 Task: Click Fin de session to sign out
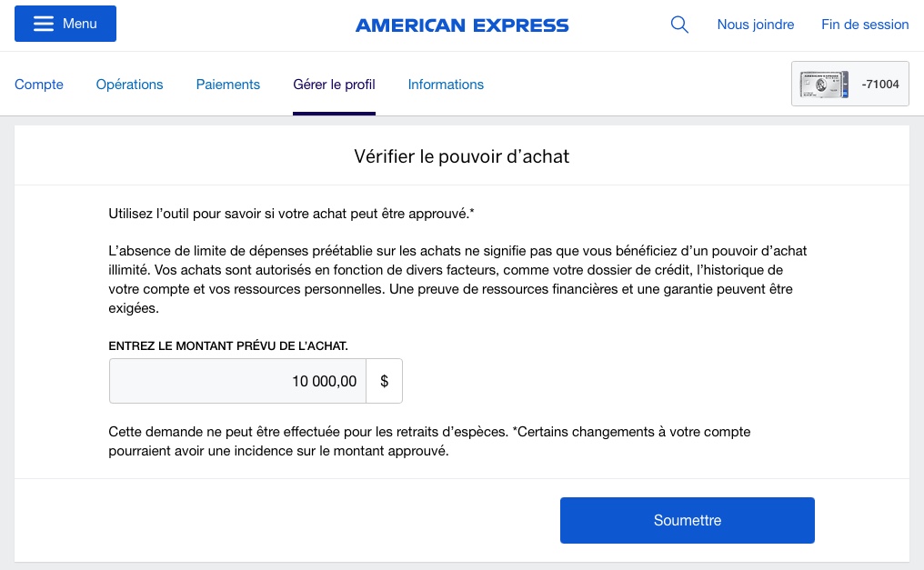(x=865, y=25)
